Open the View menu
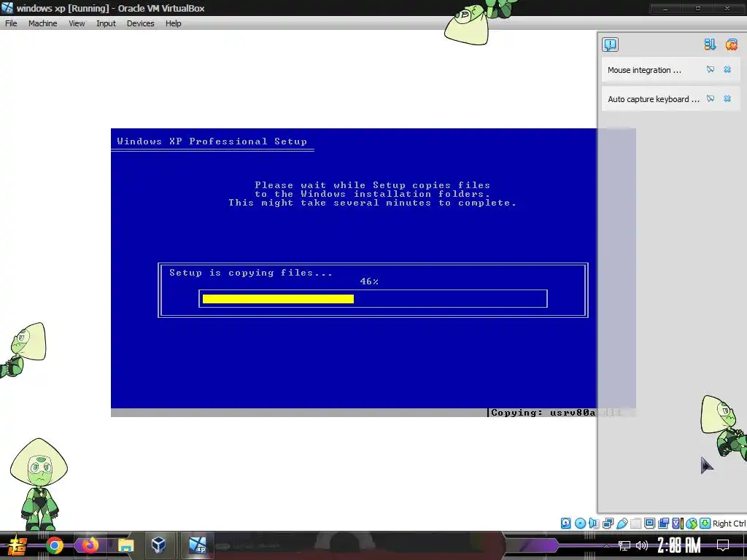This screenshot has width=747, height=560. pyautogui.click(x=77, y=23)
